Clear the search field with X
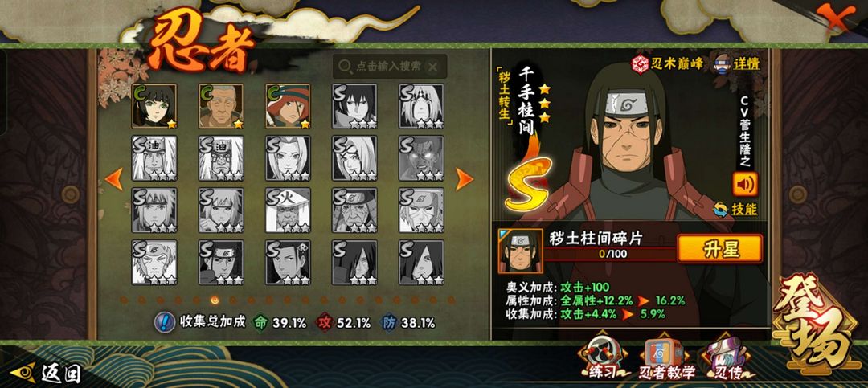868x388 pixels. click(x=433, y=67)
